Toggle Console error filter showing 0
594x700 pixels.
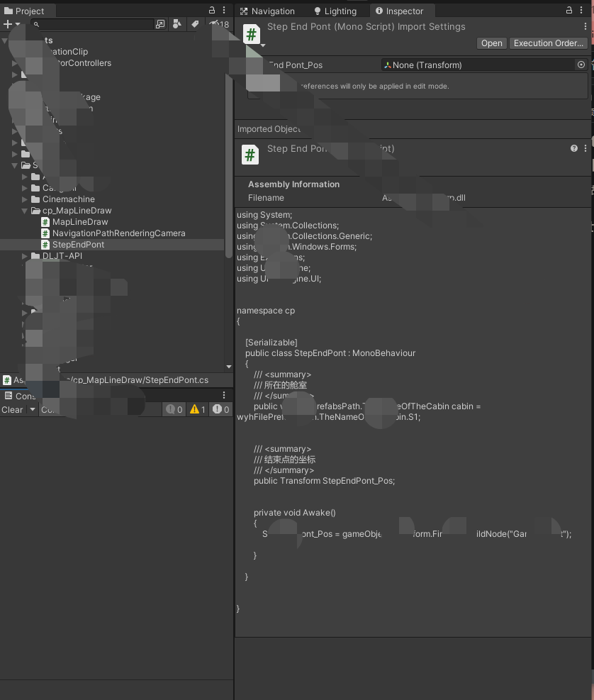click(221, 409)
